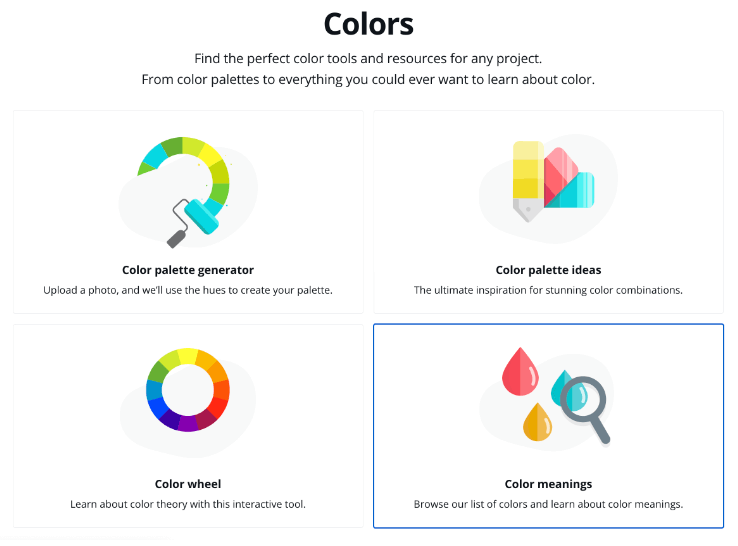Click the red droplet icon
Viewport: 738px width, 546px height.
[x=520, y=371]
